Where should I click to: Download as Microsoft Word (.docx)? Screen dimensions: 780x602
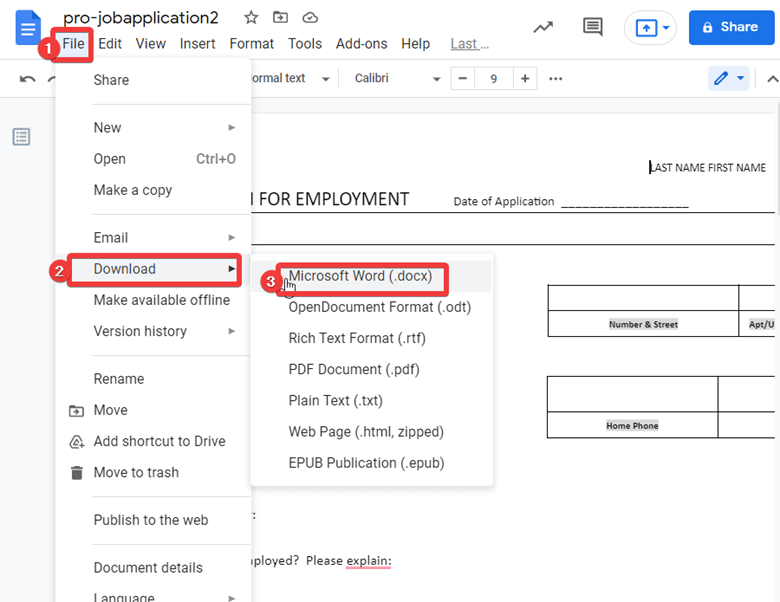pos(372,276)
